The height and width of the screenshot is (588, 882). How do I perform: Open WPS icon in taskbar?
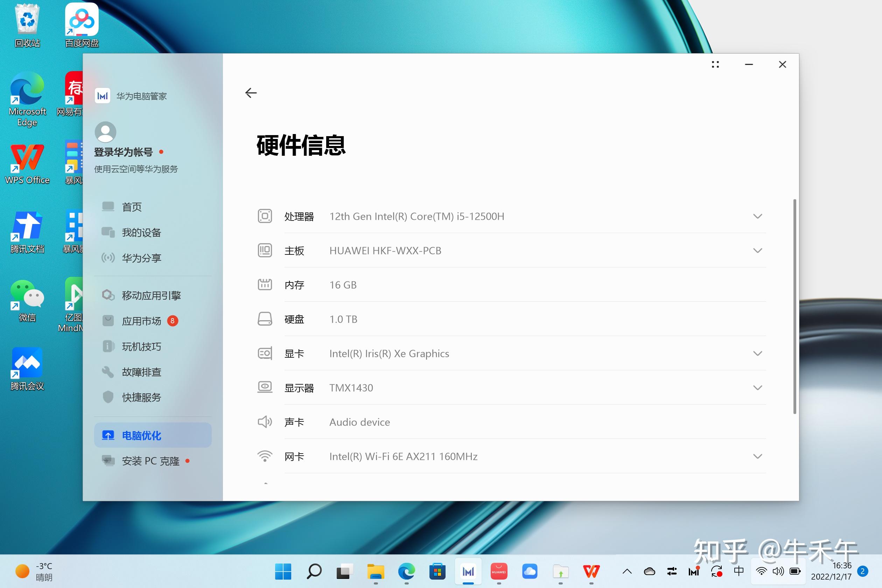pyautogui.click(x=591, y=572)
